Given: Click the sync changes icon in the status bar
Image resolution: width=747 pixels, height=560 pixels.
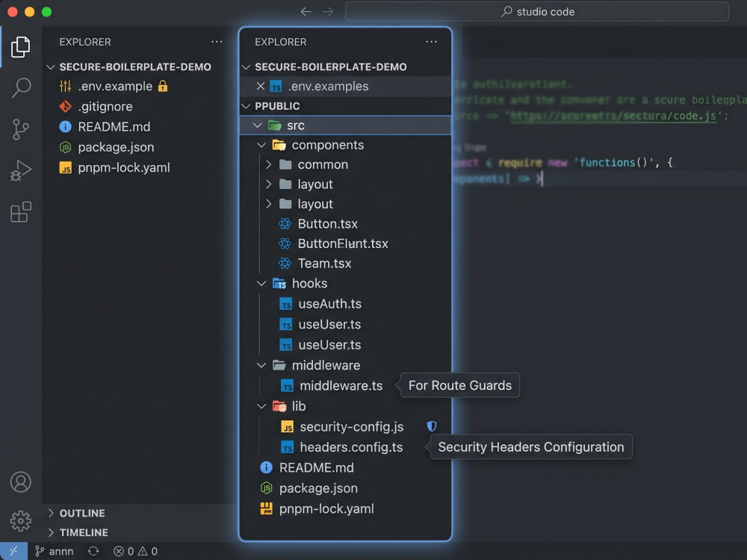Looking at the screenshot, I should [x=93, y=551].
